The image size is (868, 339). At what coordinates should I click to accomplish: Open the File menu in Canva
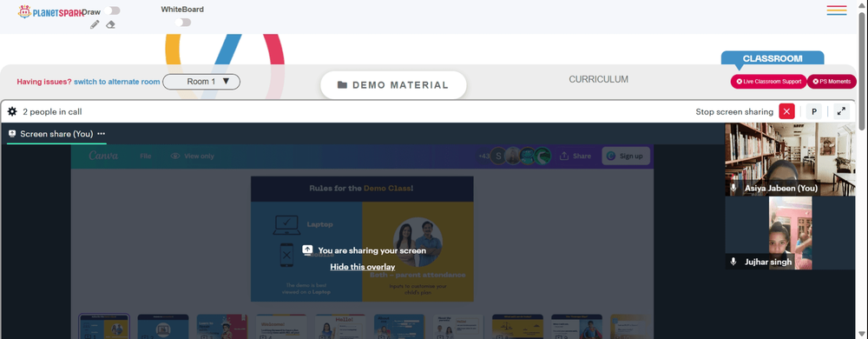point(146,156)
